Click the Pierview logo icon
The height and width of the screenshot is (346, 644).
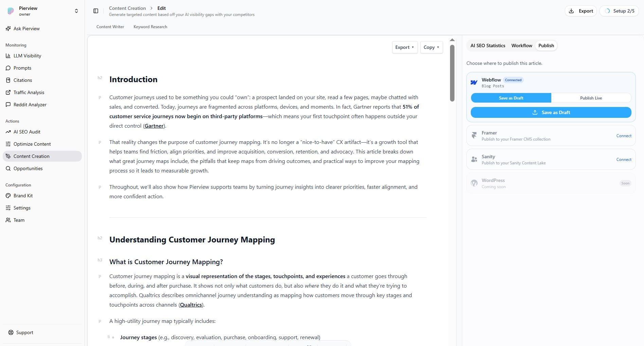point(11,11)
